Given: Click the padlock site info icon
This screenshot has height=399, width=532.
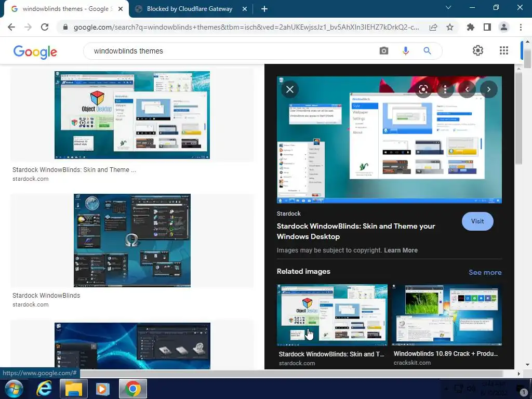Looking at the screenshot, I should click(x=65, y=27).
